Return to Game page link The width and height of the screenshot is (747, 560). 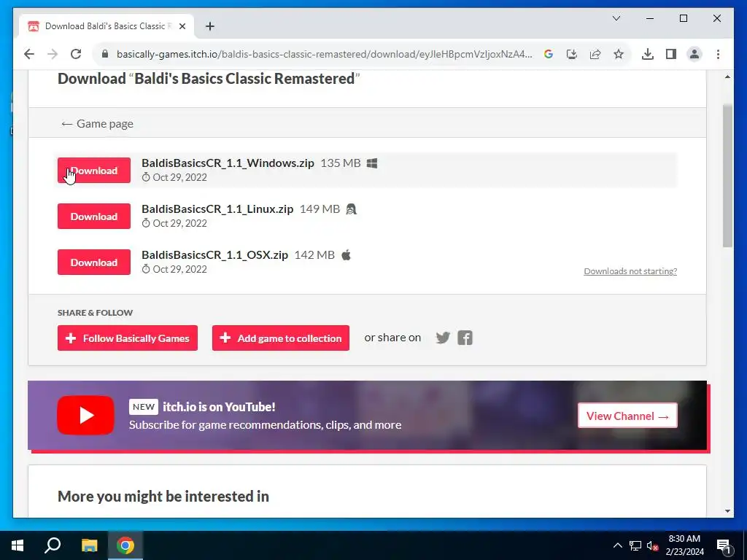tap(97, 124)
